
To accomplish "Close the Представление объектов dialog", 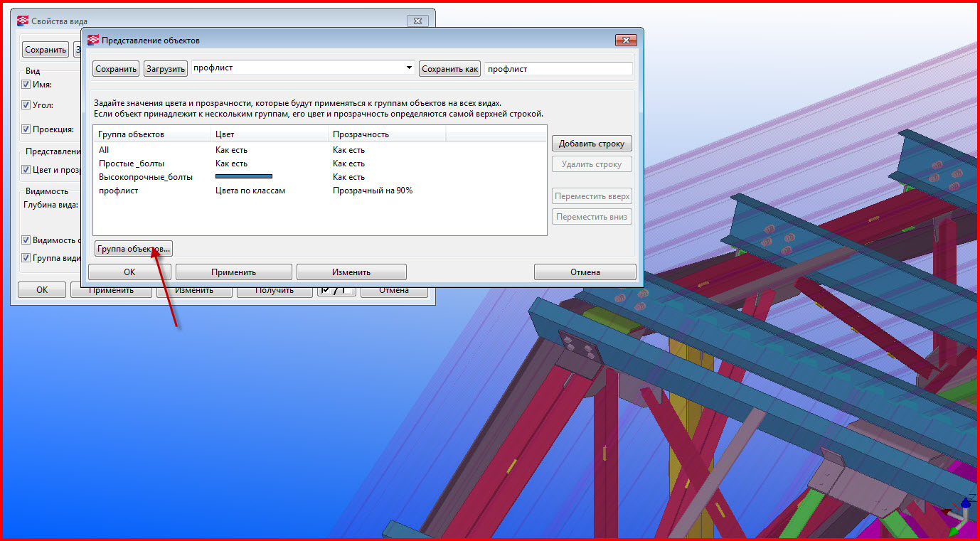I will tap(625, 41).
